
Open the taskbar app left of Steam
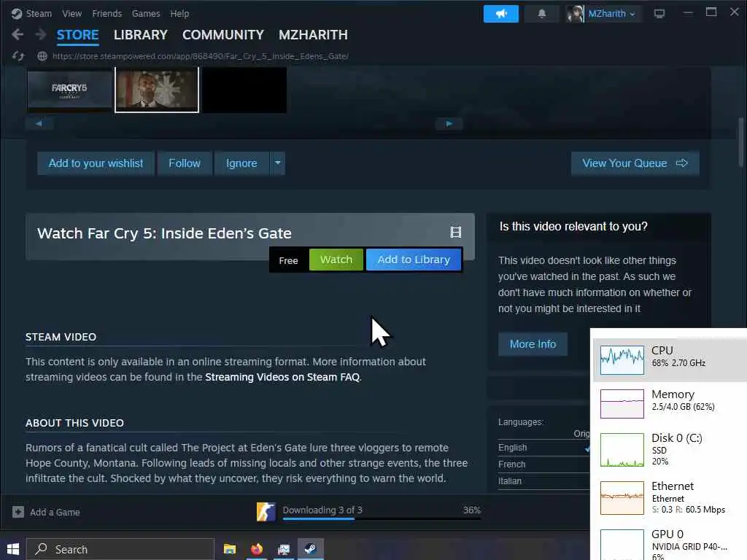[x=284, y=549]
